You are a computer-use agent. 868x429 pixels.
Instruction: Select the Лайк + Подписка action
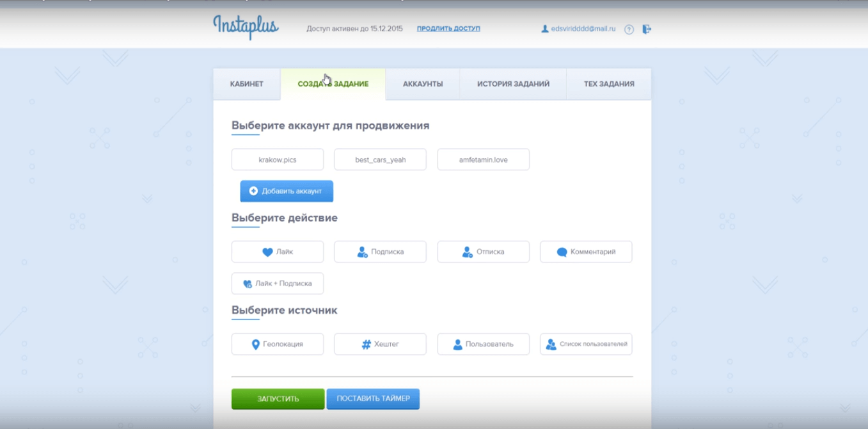pos(278,283)
